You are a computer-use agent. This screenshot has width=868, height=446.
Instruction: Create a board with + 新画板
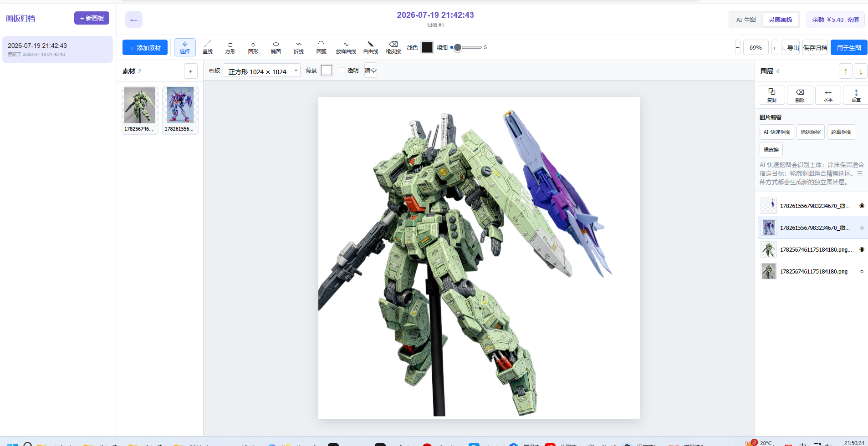point(92,18)
